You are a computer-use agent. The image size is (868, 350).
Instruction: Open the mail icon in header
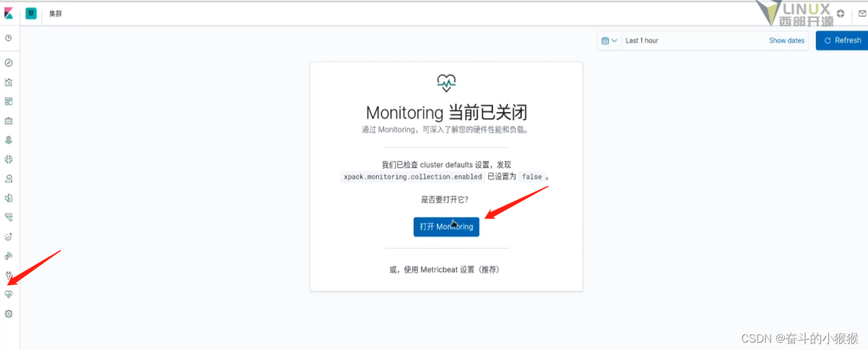[862, 13]
